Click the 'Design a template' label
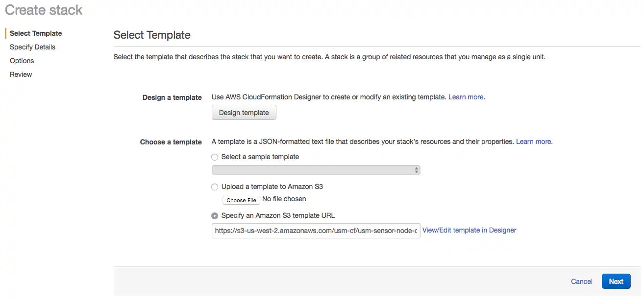 pos(172,97)
